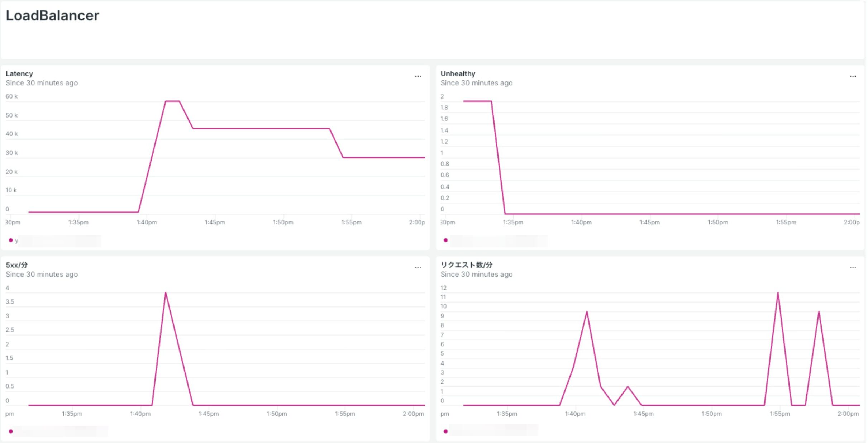The height and width of the screenshot is (443, 868).
Task: Open the リクエスト数/分 chart title
Action: 466,265
